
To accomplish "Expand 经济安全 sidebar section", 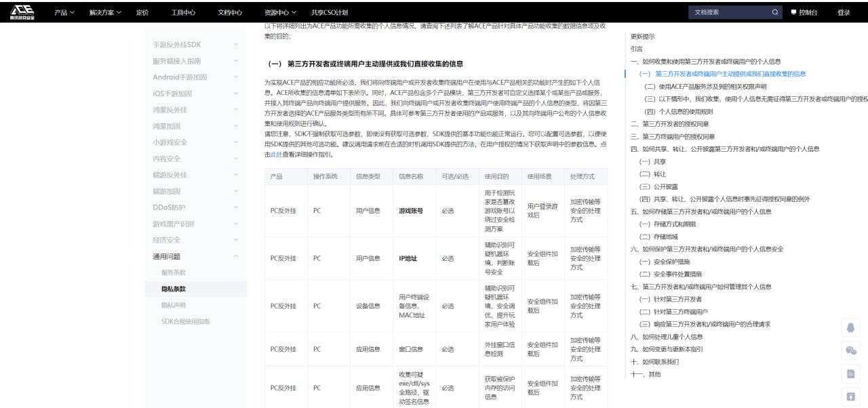I will (x=196, y=240).
